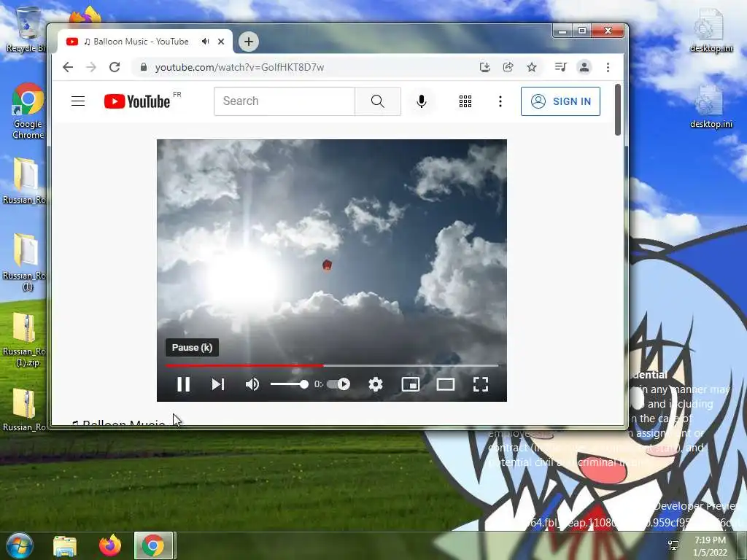The image size is (747, 560).
Task: Open YouTube settings three-dot menu
Action: 500,101
